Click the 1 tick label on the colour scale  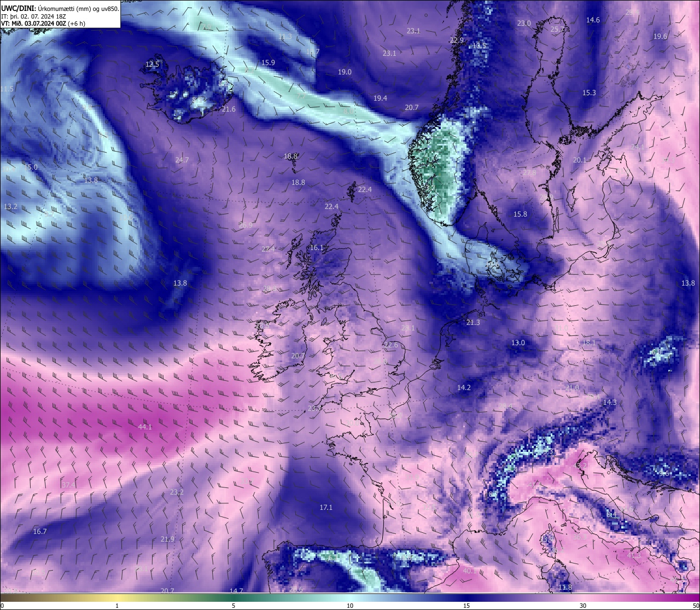(117, 606)
